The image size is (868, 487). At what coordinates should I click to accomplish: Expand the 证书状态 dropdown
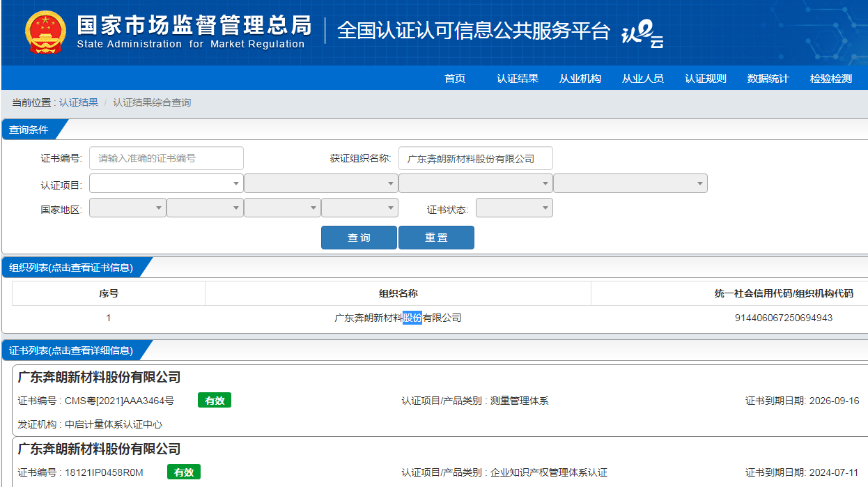[514, 208]
